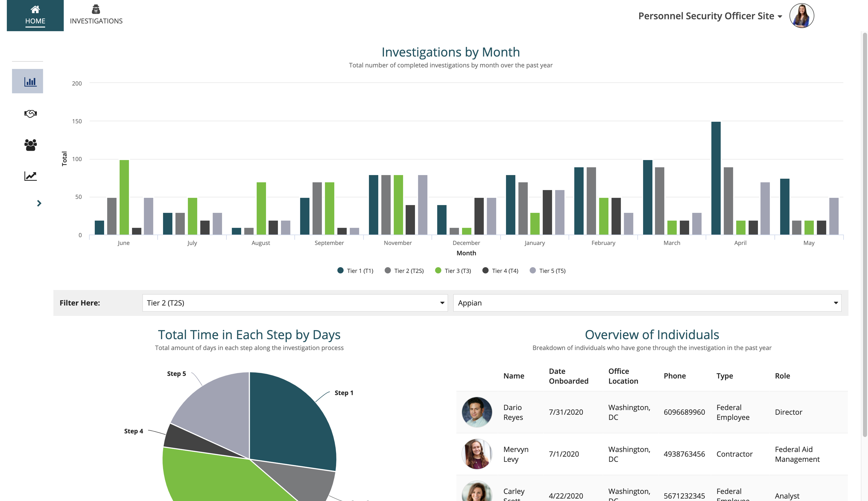Image resolution: width=868 pixels, height=501 pixels.
Task: Click the Tier 5 lavender legend dot
Action: coord(533,271)
